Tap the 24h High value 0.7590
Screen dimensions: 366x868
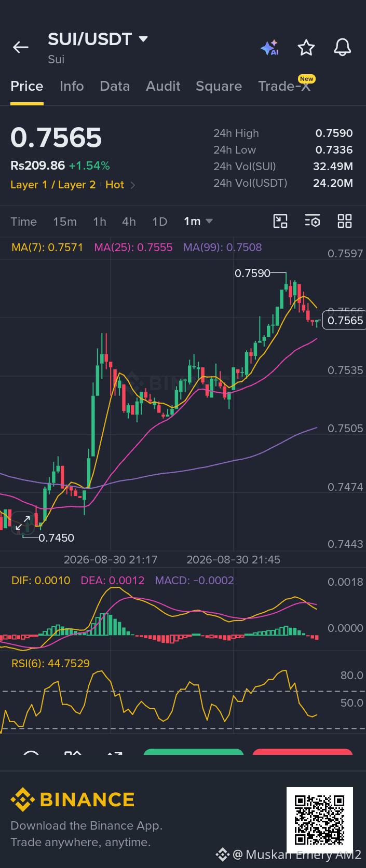[334, 133]
